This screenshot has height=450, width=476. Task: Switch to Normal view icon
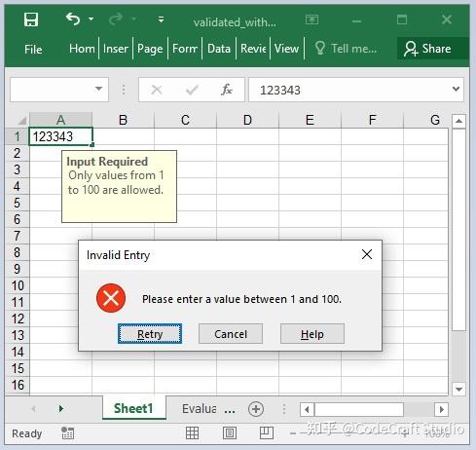[x=192, y=432]
